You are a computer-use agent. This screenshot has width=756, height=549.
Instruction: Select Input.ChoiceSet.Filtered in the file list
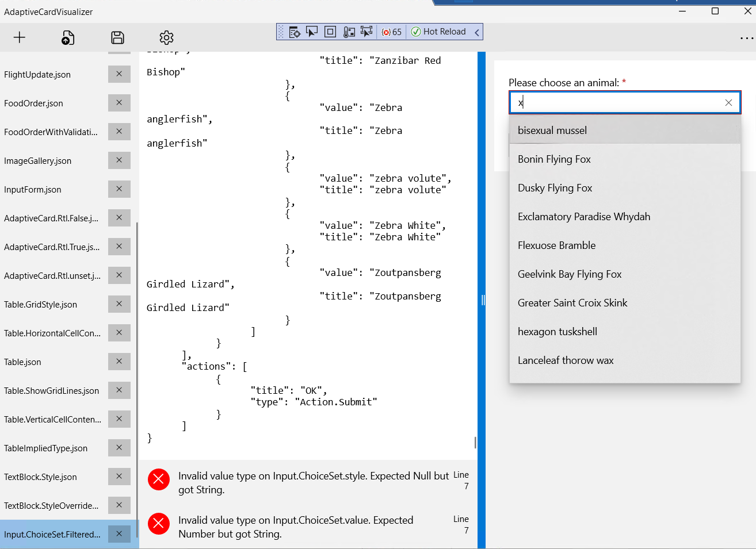tap(52, 534)
